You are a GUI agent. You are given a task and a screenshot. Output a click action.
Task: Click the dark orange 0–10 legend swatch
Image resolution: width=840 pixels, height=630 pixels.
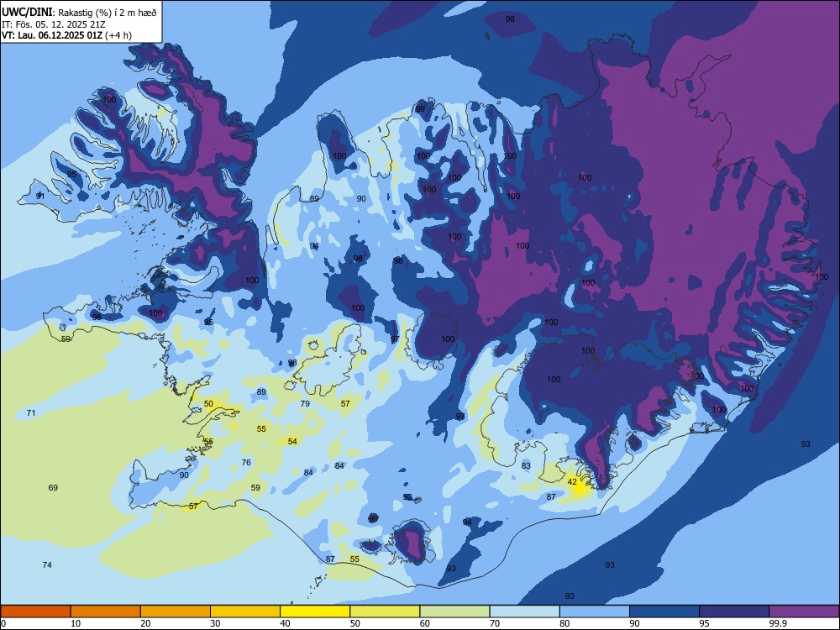[x=35, y=612]
